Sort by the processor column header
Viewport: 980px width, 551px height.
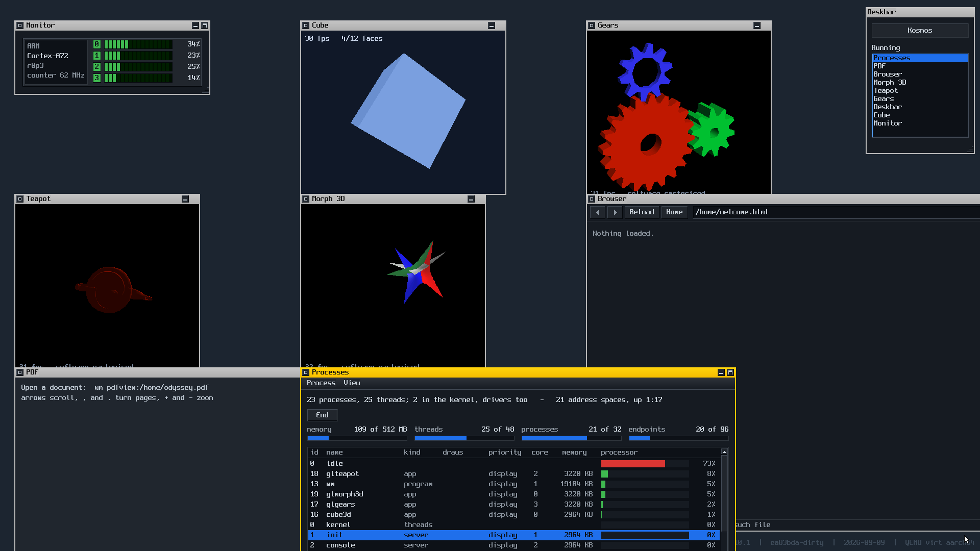(619, 453)
